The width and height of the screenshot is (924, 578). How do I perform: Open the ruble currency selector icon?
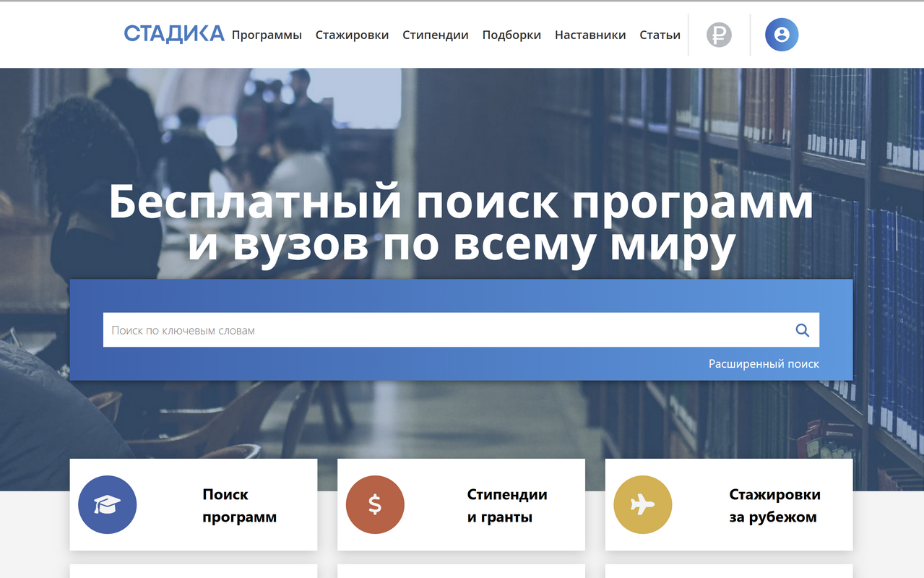(x=719, y=35)
